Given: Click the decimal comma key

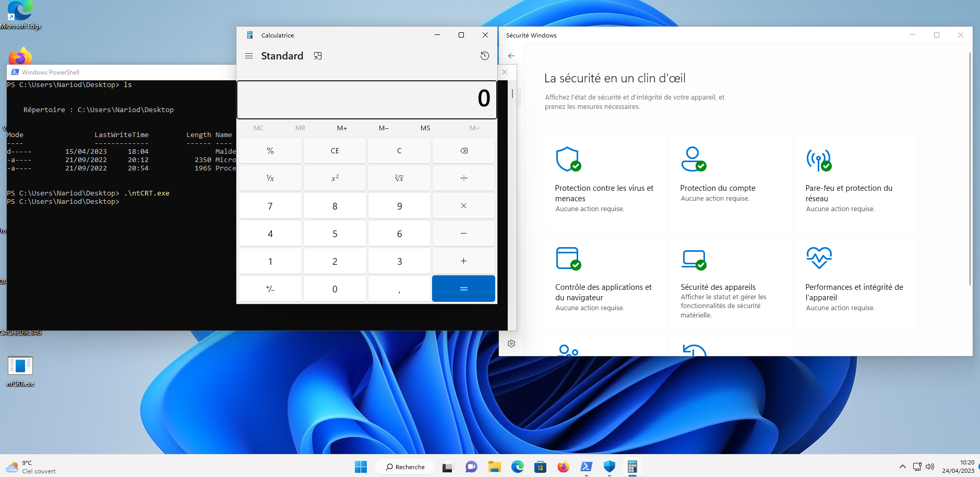Looking at the screenshot, I should coord(399,289).
